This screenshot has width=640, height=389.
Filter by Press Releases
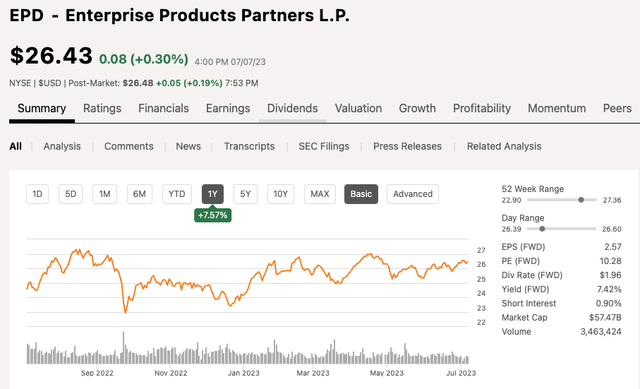click(x=407, y=146)
